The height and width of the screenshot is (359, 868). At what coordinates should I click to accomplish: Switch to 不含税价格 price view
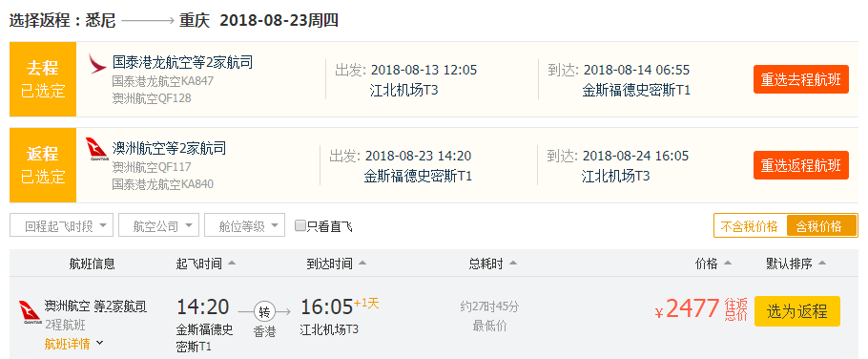pos(750,226)
